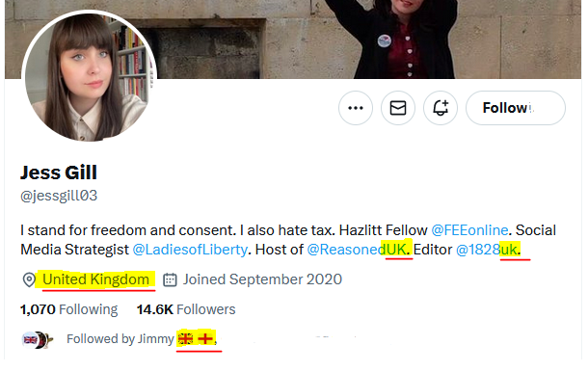Click the United Kingdom location text
The height and width of the screenshot is (372, 588).
95,279
